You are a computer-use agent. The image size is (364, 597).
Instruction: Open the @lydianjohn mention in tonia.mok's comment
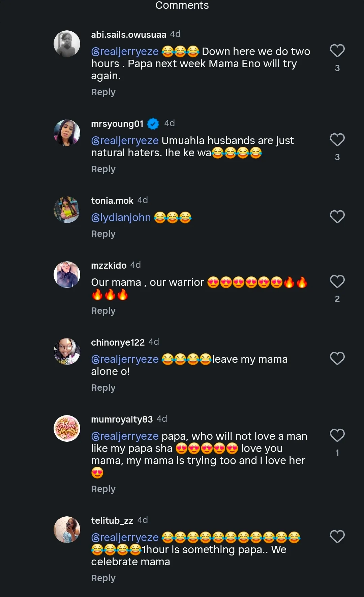coord(121,218)
